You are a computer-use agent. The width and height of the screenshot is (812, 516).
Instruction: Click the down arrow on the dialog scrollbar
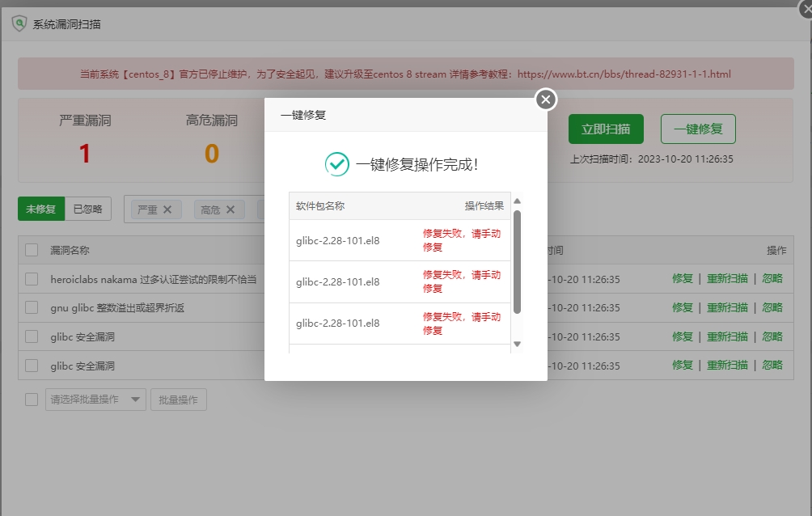pyautogui.click(x=518, y=343)
